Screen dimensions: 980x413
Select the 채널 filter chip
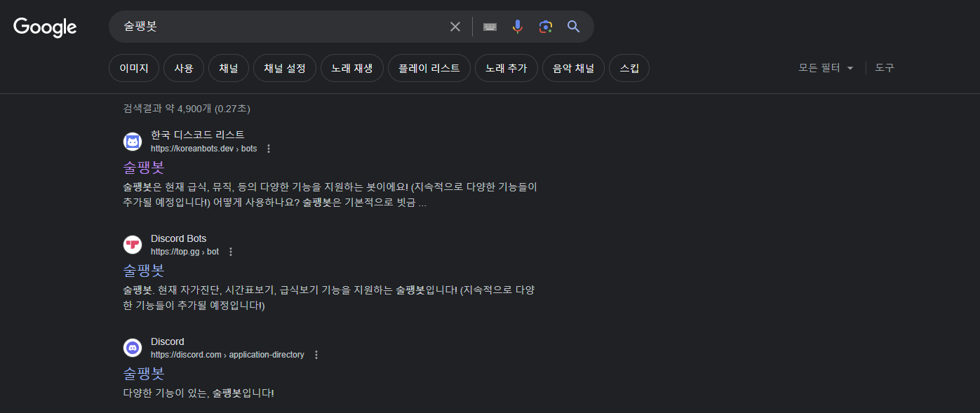(229, 68)
